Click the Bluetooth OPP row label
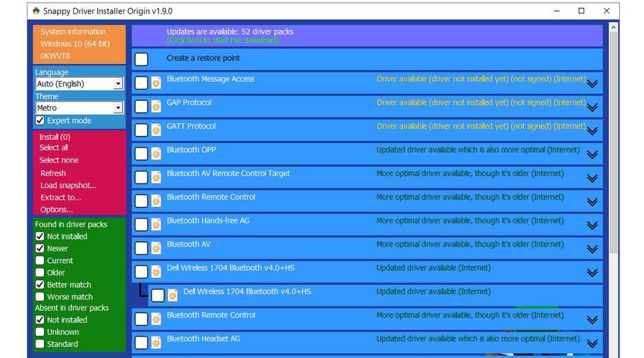This screenshot has height=358, width=644. pyautogui.click(x=191, y=150)
